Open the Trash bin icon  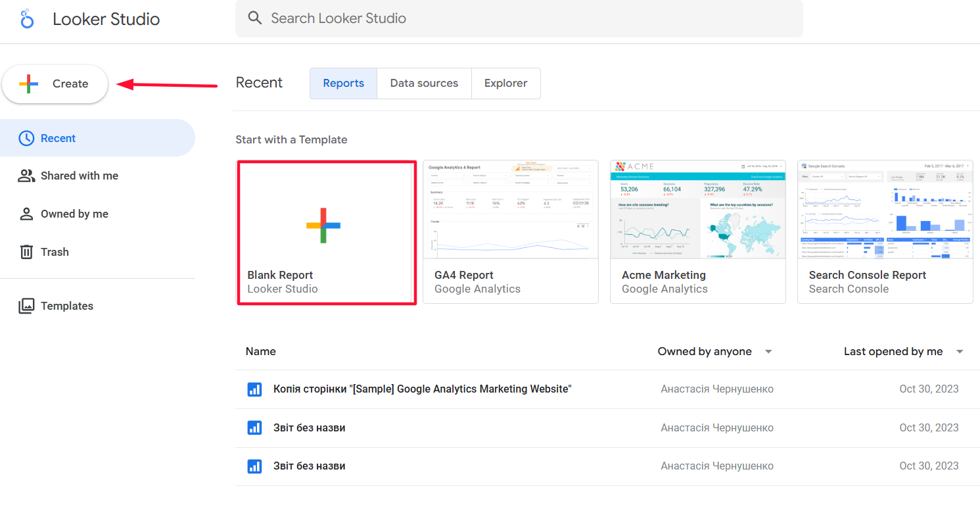click(26, 252)
